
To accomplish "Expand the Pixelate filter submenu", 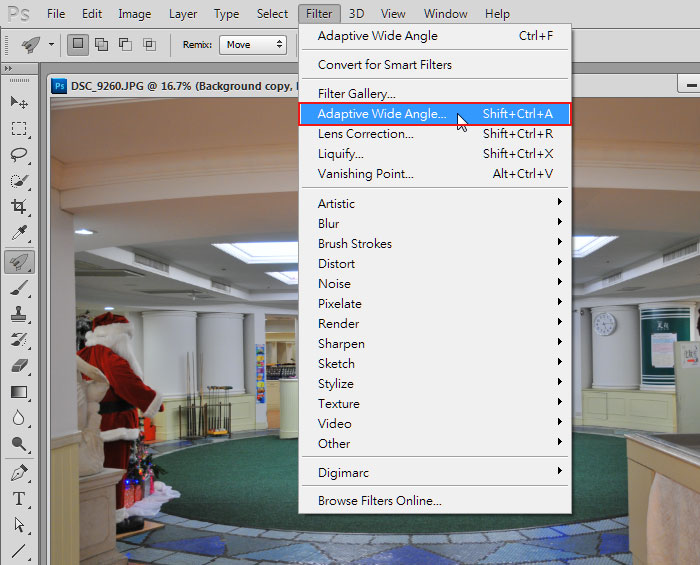I will (434, 303).
